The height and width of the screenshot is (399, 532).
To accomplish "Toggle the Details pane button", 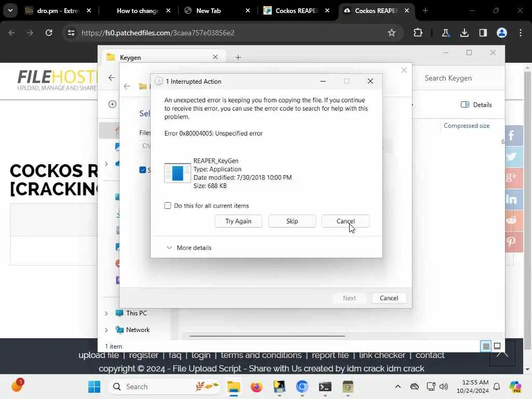I will click(x=476, y=104).
